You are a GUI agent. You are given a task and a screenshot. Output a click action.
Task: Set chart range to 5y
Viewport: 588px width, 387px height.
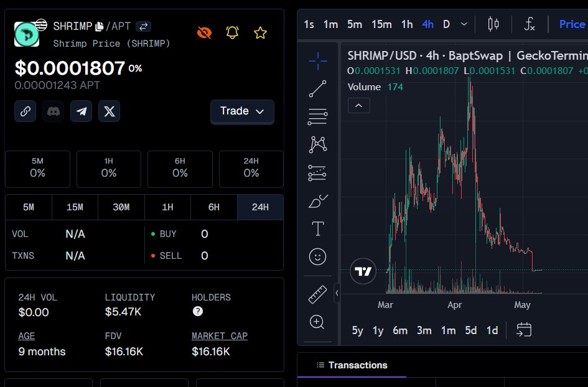coord(357,331)
